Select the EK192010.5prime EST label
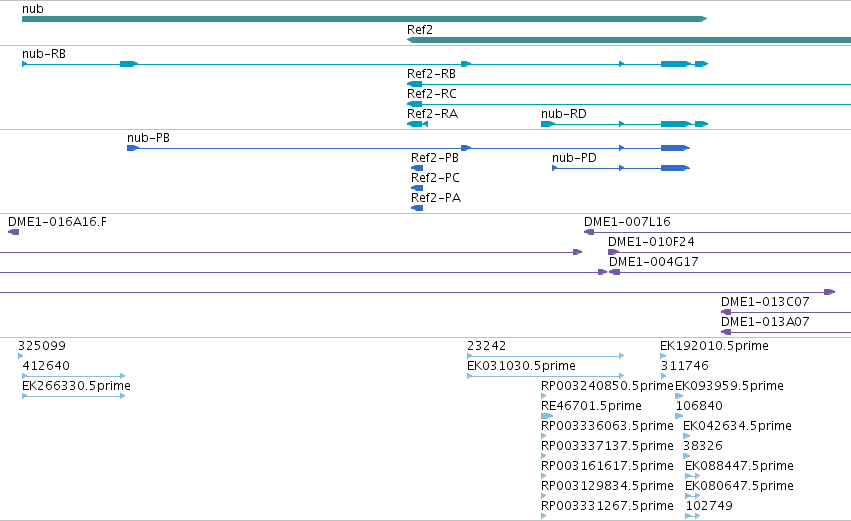Screen dimensions: 851x521 (x=714, y=346)
